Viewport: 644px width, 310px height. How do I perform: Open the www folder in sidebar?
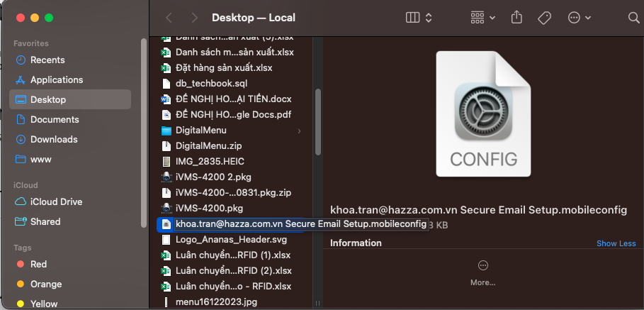point(70,159)
